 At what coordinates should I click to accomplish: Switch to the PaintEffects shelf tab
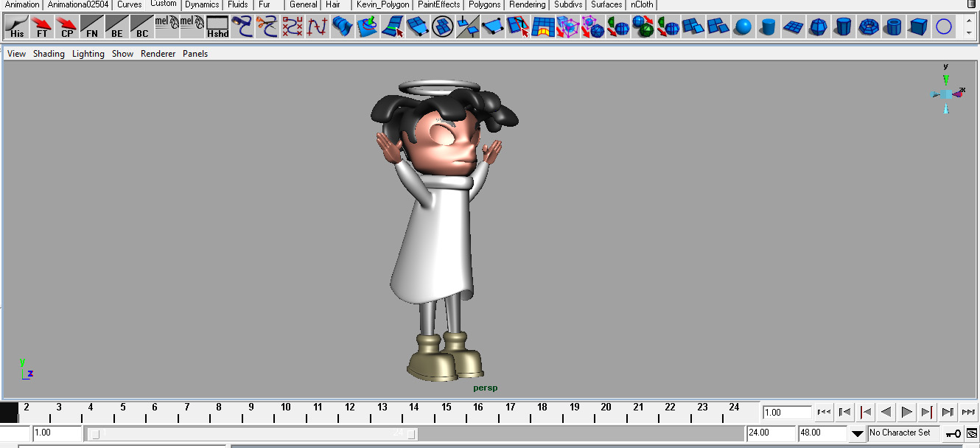pyautogui.click(x=439, y=4)
